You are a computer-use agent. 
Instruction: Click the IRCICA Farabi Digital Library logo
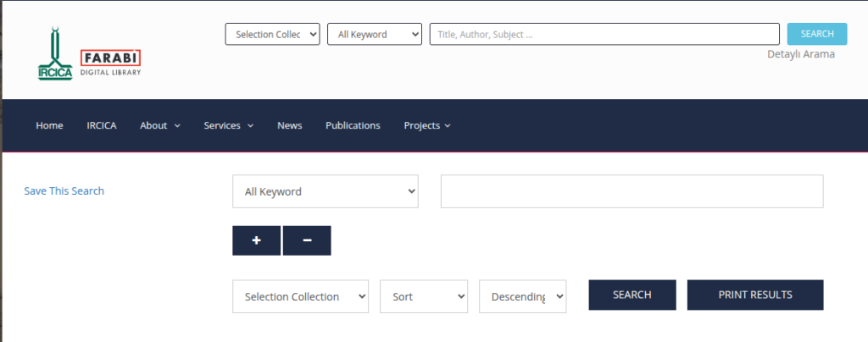pyautogui.click(x=89, y=55)
